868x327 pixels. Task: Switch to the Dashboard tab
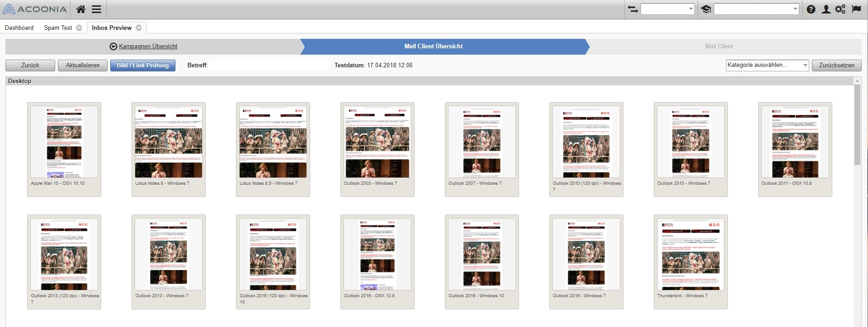pyautogui.click(x=19, y=28)
